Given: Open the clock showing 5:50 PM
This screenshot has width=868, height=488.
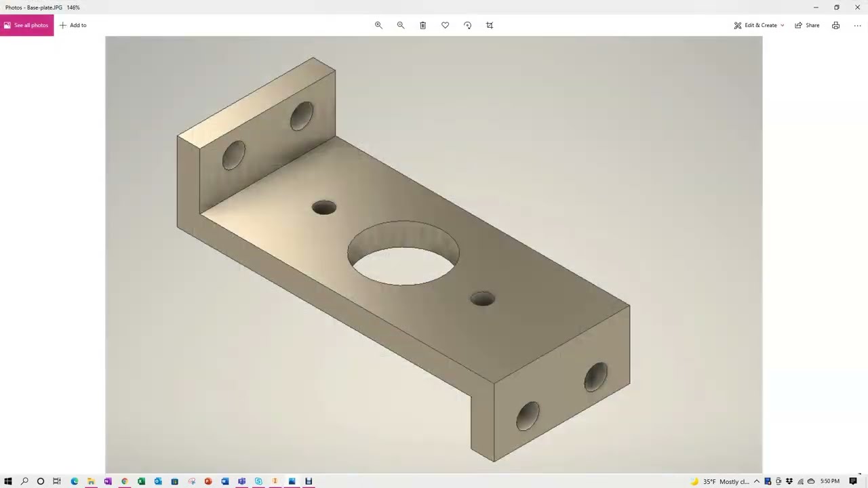Looking at the screenshot, I should 830,481.
